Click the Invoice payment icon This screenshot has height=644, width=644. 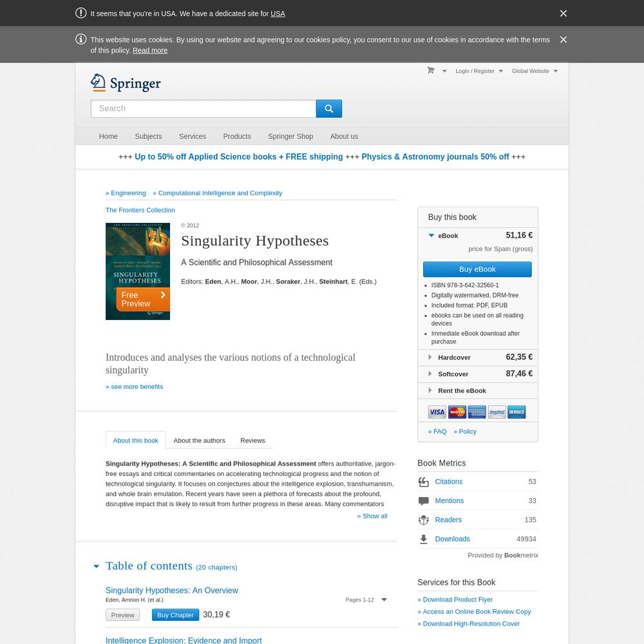pyautogui.click(x=516, y=412)
